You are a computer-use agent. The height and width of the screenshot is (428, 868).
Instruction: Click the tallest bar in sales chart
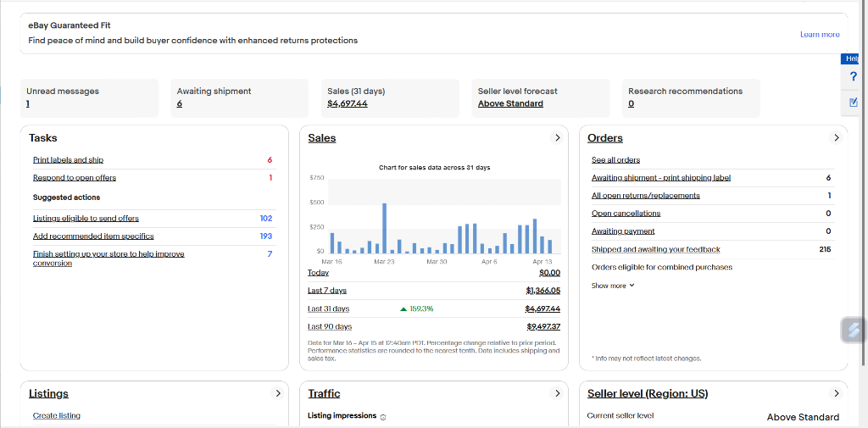click(x=385, y=229)
